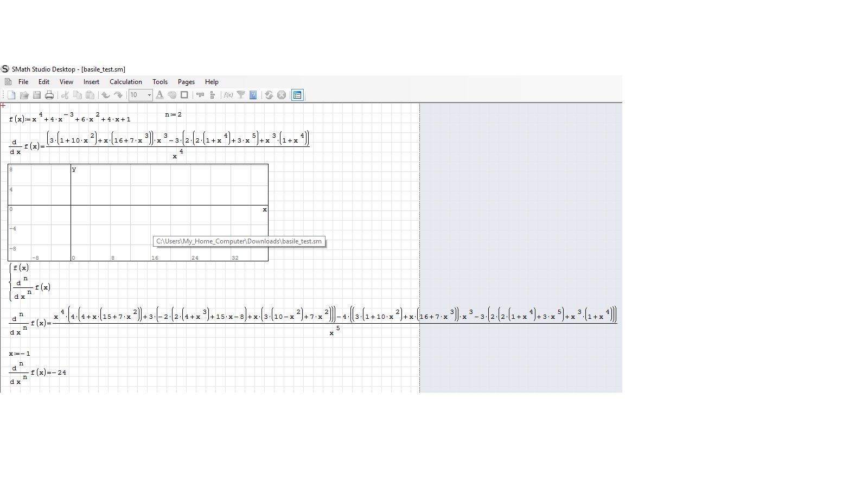The image size is (868, 488).
Task: Recalculate the worksheet with the refresh icon
Action: click(x=269, y=95)
